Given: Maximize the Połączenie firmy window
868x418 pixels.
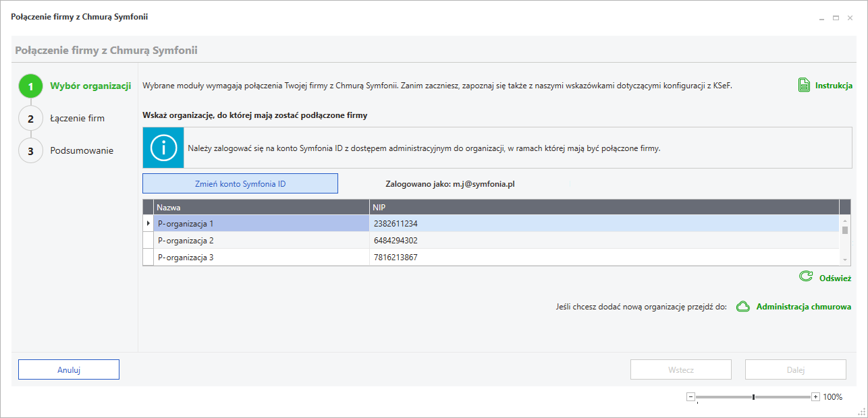Looking at the screenshot, I should [836, 18].
